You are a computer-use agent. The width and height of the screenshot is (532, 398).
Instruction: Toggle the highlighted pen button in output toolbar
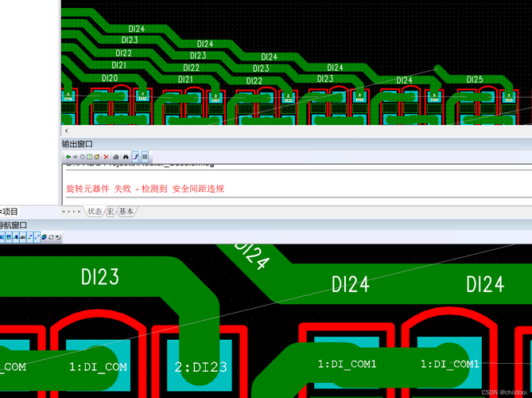pos(135,157)
